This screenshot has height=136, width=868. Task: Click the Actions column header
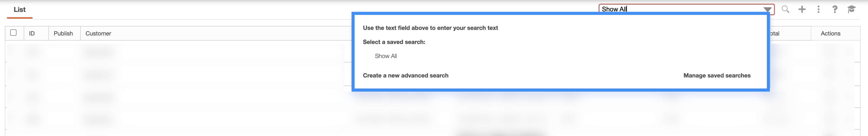pos(830,34)
